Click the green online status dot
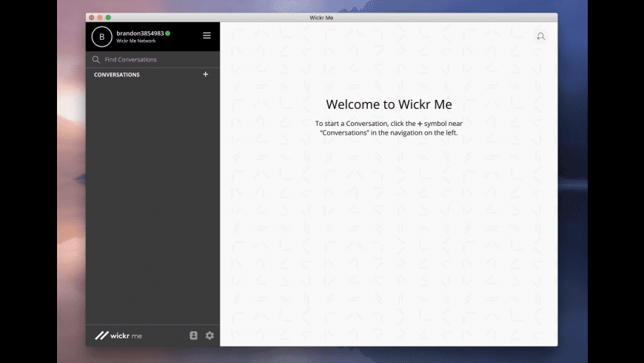Screen dimensions: 644x363 pyautogui.click(x=167, y=33)
